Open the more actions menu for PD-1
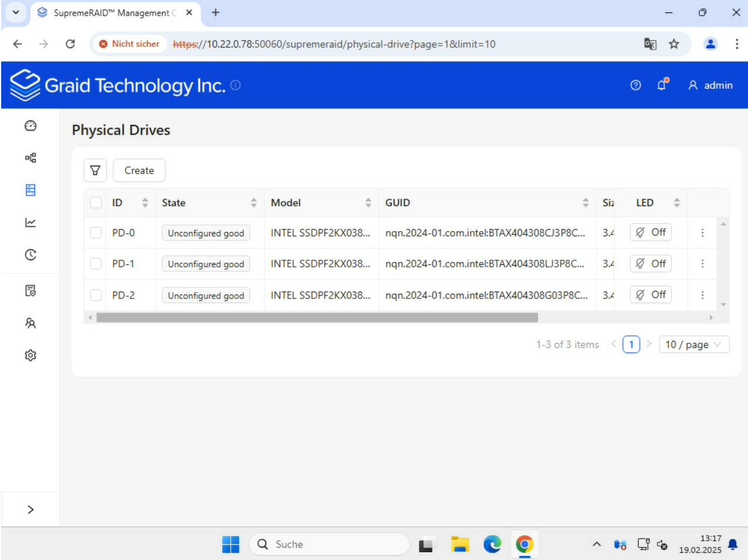The image size is (748, 560). (702, 264)
